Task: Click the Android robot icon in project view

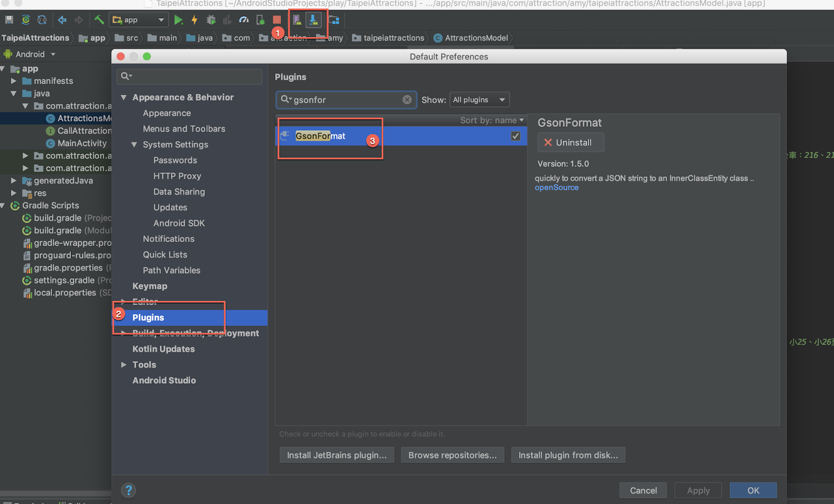Action: click(x=8, y=54)
